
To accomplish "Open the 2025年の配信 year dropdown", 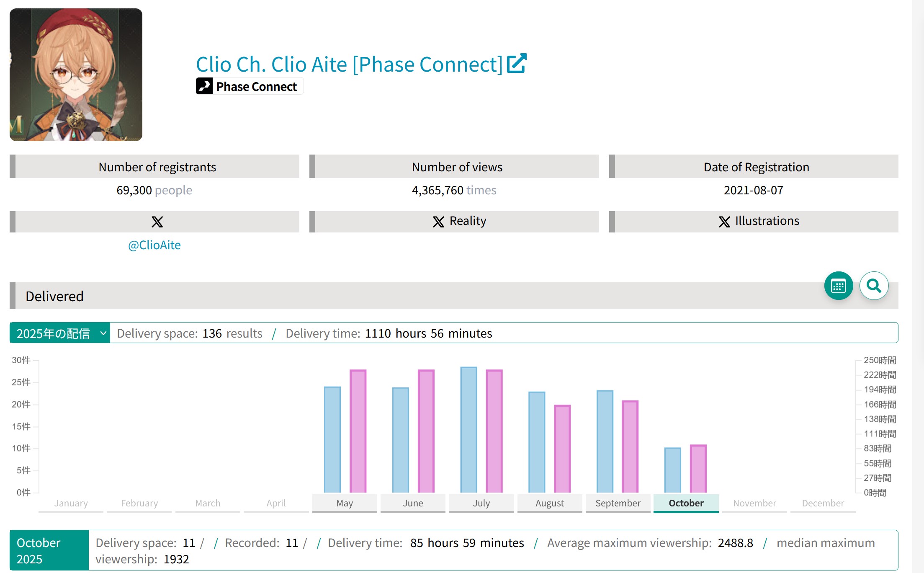I will (54, 333).
